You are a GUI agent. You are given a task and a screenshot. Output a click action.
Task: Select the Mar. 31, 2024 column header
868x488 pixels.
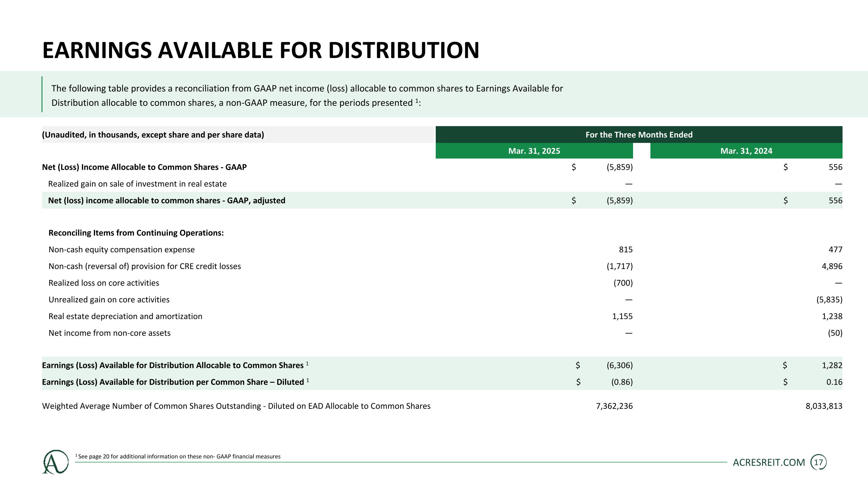coord(746,151)
